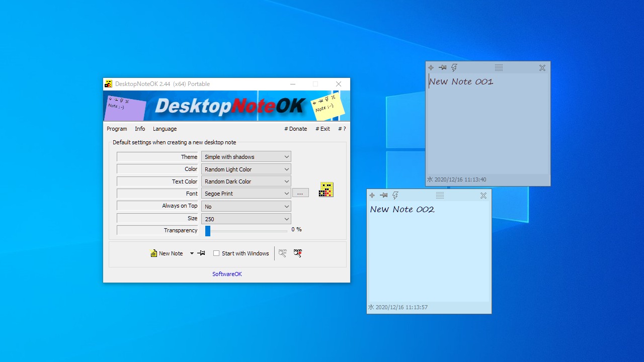Open the Theme dropdown
644x362 pixels.
[246, 157]
